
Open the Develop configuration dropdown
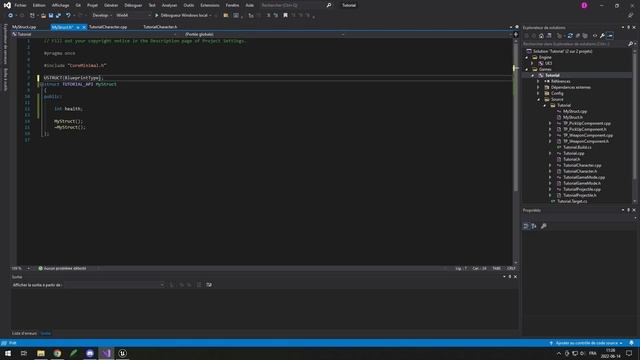(102, 16)
